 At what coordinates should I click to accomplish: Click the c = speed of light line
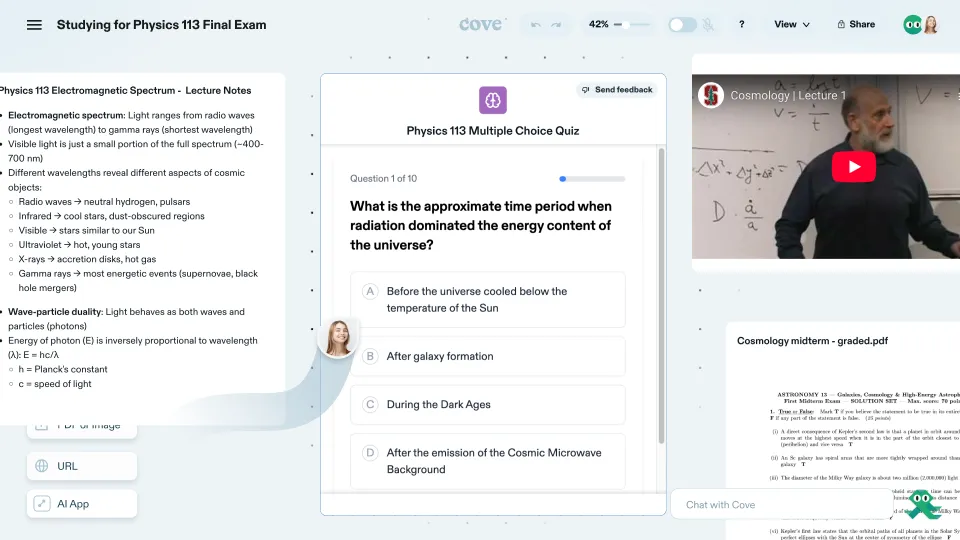click(54, 384)
